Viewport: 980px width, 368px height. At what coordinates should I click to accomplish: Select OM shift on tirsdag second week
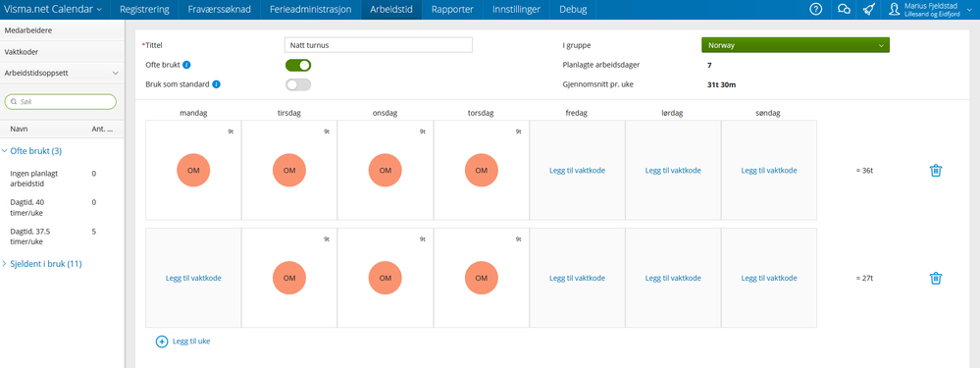pos(289,278)
